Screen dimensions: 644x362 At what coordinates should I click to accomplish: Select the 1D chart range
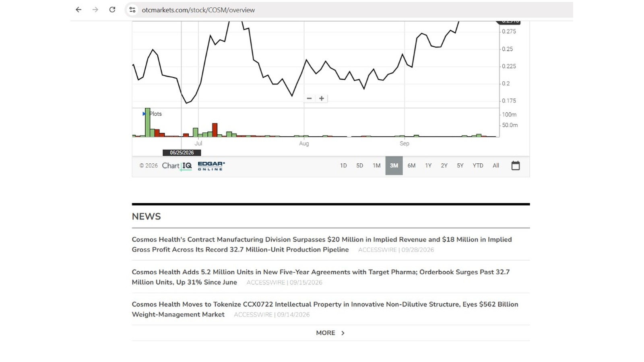pos(343,166)
